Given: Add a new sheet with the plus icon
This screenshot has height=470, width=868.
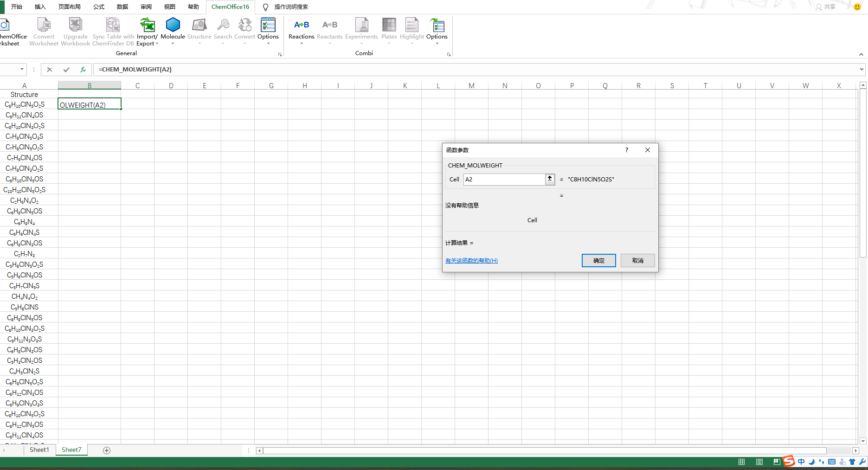Looking at the screenshot, I should [107, 451].
